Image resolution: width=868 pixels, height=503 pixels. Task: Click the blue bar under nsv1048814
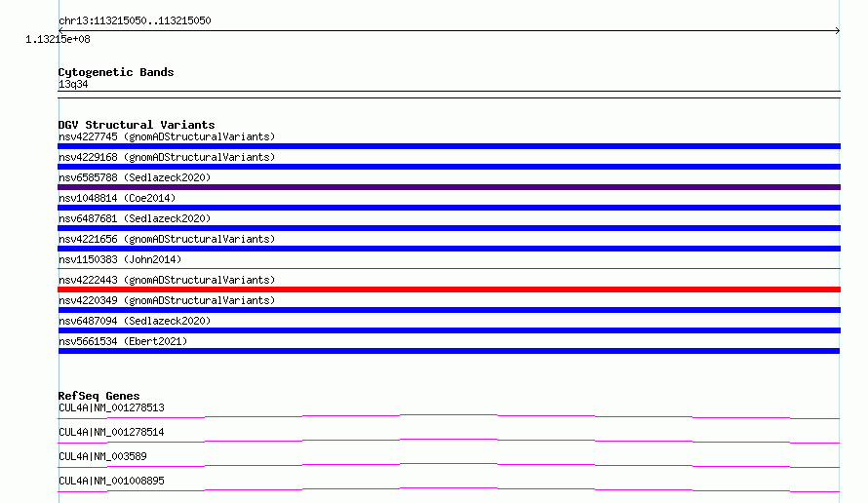coord(449,208)
